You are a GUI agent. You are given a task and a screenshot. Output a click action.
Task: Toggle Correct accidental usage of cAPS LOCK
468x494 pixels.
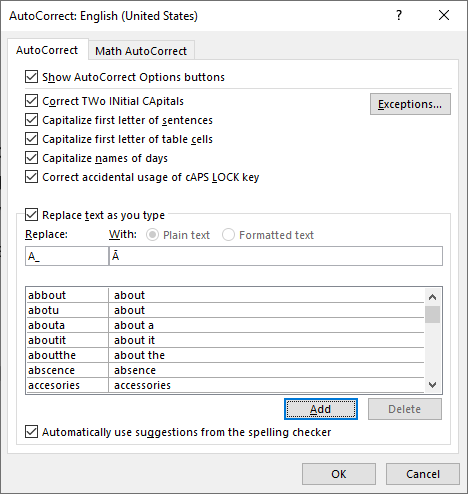tap(32, 177)
